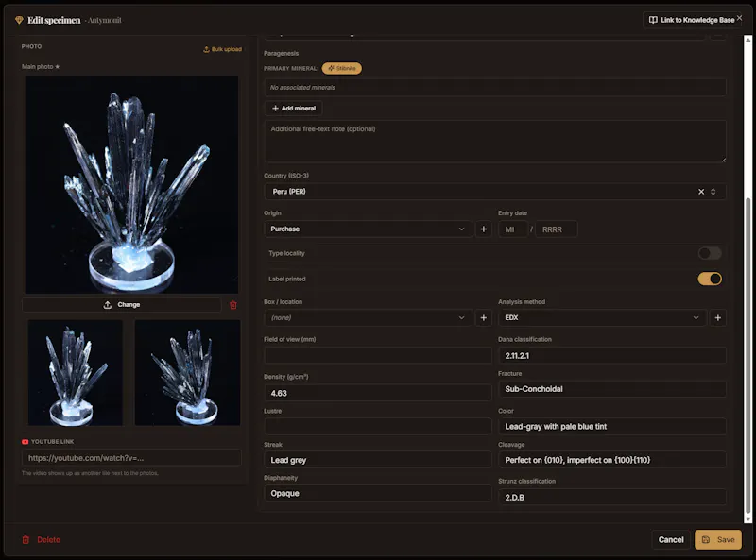Click the No associated minerals field
The image size is (756, 560).
pos(495,88)
